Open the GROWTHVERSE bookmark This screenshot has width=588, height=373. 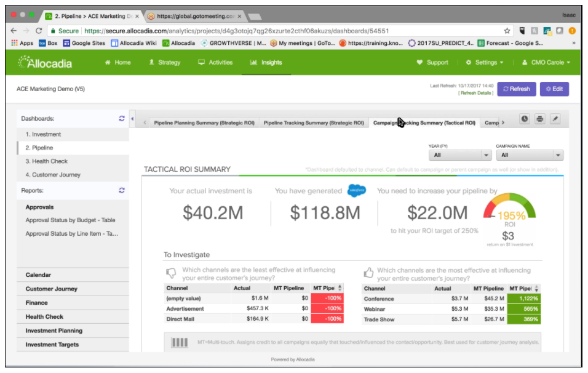pyautogui.click(x=233, y=43)
